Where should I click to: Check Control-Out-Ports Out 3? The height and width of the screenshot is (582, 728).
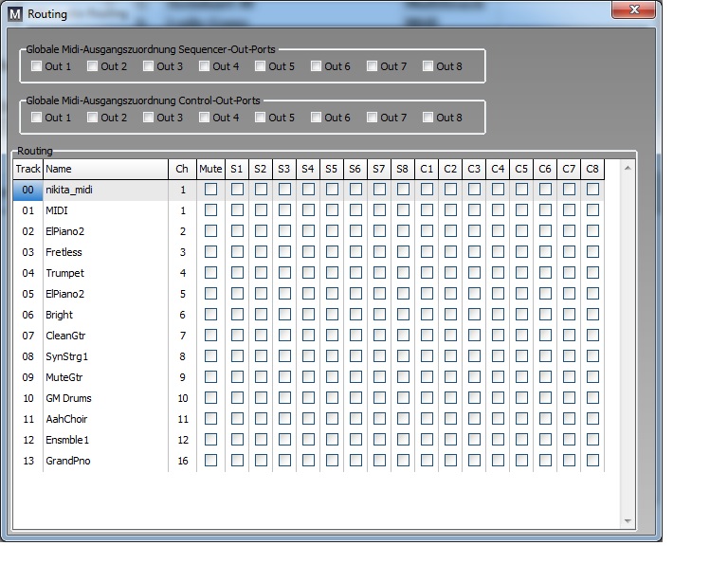(148, 118)
